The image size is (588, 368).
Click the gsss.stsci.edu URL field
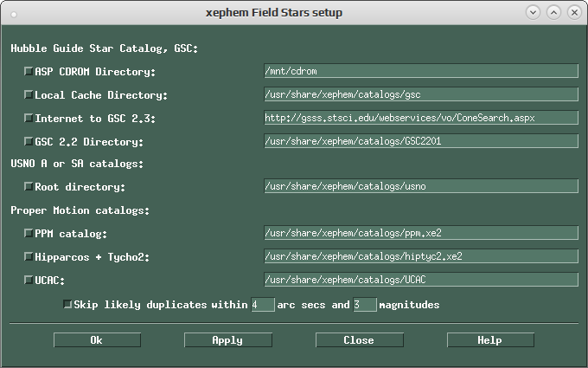421,118
